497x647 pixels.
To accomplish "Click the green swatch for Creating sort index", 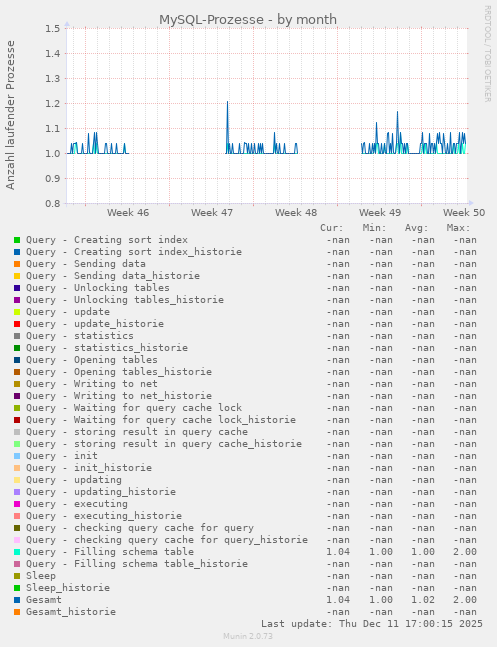I will [17, 240].
